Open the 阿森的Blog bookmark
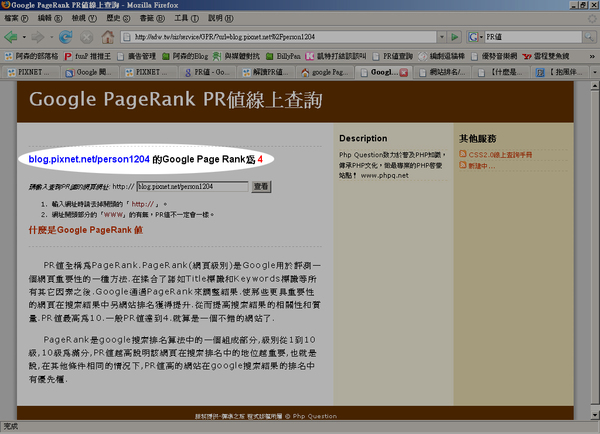Image resolution: width=600 pixels, height=434 pixels. click(185, 57)
